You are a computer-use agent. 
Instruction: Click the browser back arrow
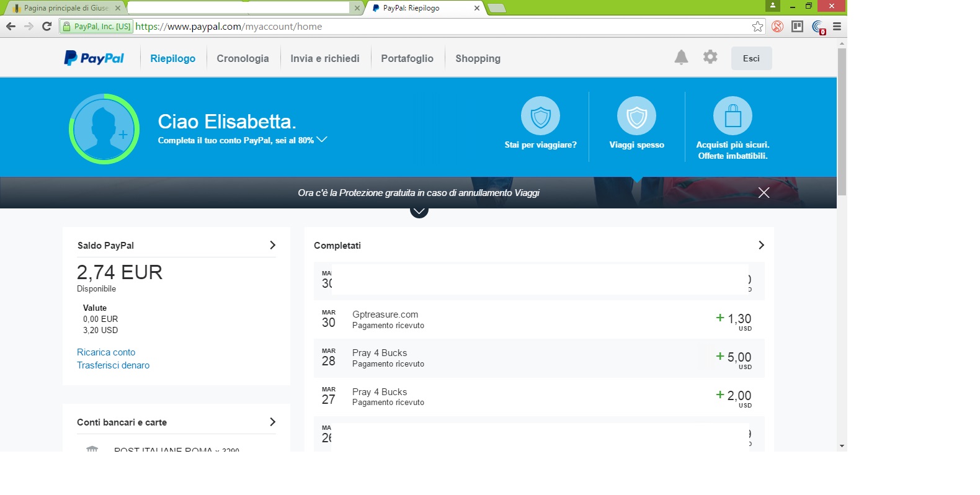(x=11, y=26)
